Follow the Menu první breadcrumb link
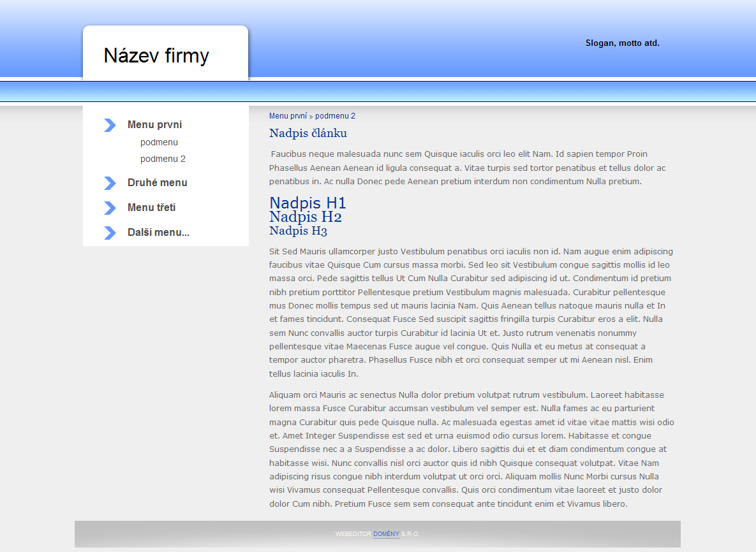Image resolution: width=756 pixels, height=552 pixels. click(x=288, y=116)
